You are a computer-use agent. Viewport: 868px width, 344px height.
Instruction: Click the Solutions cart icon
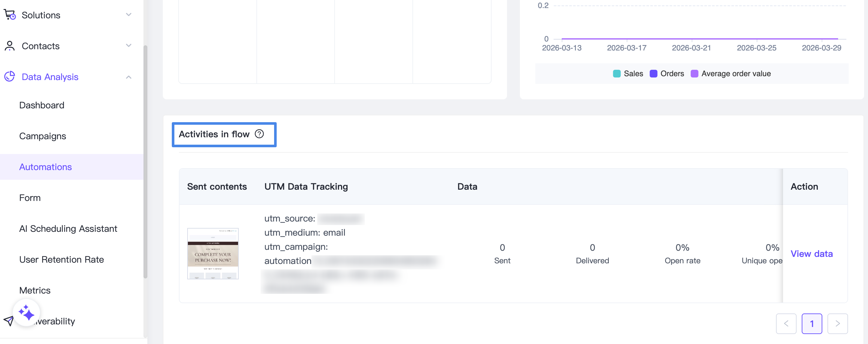(10, 15)
